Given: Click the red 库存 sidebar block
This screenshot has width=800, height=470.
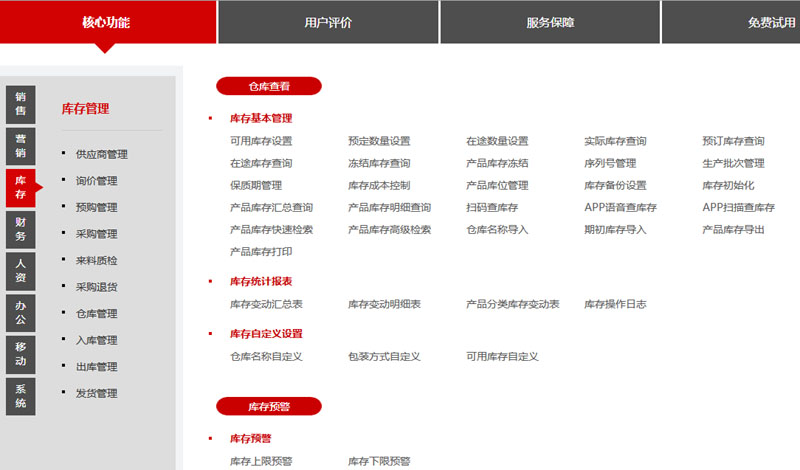Looking at the screenshot, I should (x=20, y=187).
